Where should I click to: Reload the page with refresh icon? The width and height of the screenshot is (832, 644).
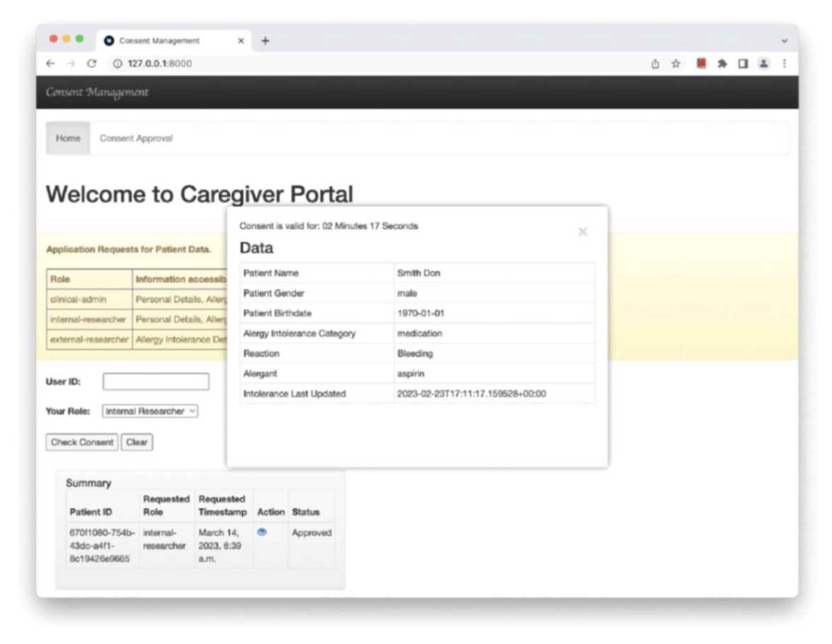tap(91, 64)
